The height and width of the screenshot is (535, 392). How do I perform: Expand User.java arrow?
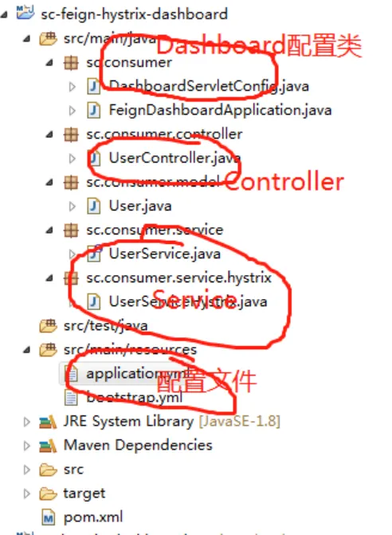(x=72, y=207)
